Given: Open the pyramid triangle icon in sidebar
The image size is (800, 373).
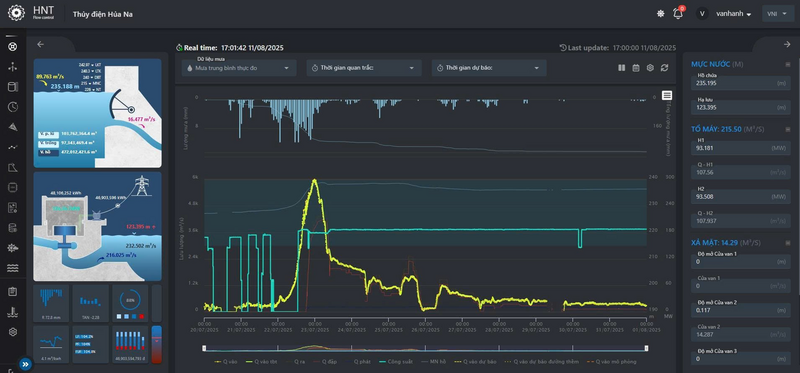Looking at the screenshot, I should [13, 127].
